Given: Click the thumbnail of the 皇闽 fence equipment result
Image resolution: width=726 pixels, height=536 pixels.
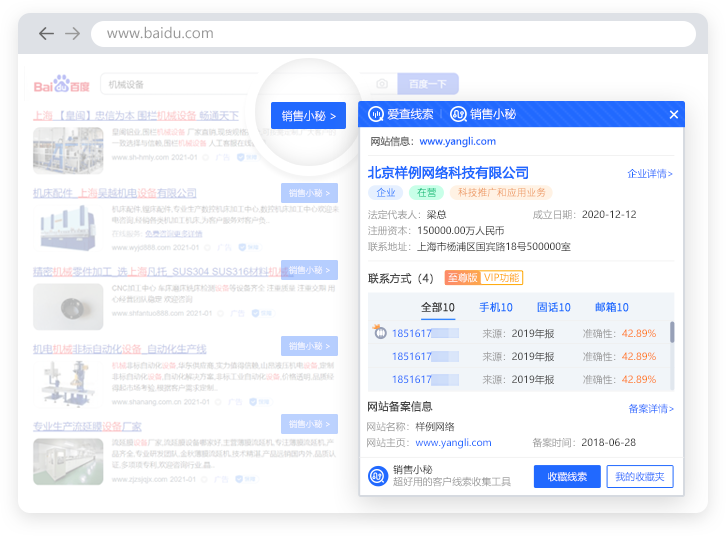Looking at the screenshot, I should tap(68, 150).
